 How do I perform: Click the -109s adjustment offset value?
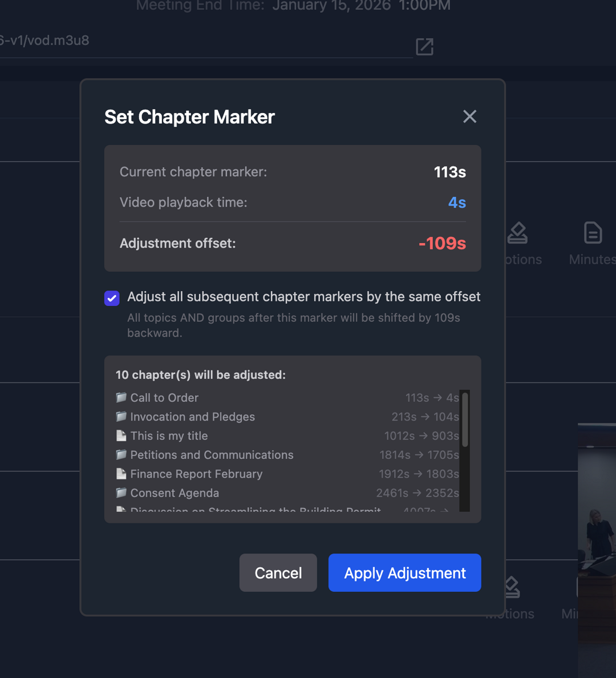click(443, 243)
